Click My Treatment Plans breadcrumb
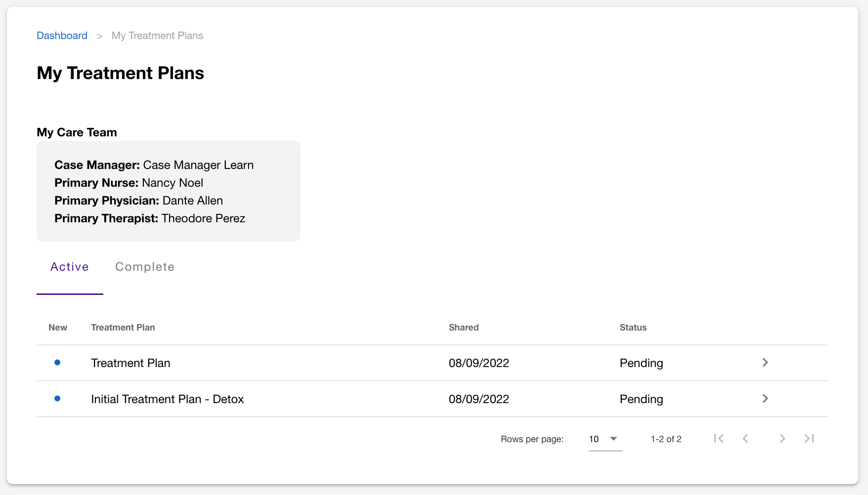 click(157, 36)
